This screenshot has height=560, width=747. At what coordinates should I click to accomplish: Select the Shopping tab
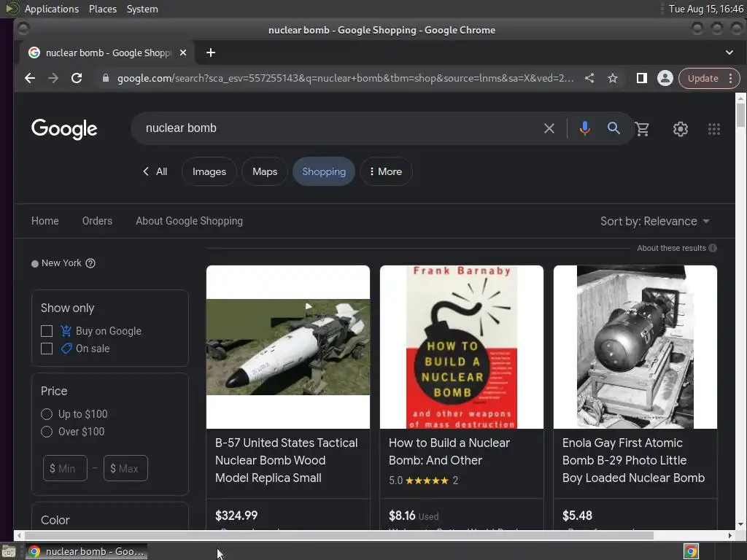click(x=324, y=171)
